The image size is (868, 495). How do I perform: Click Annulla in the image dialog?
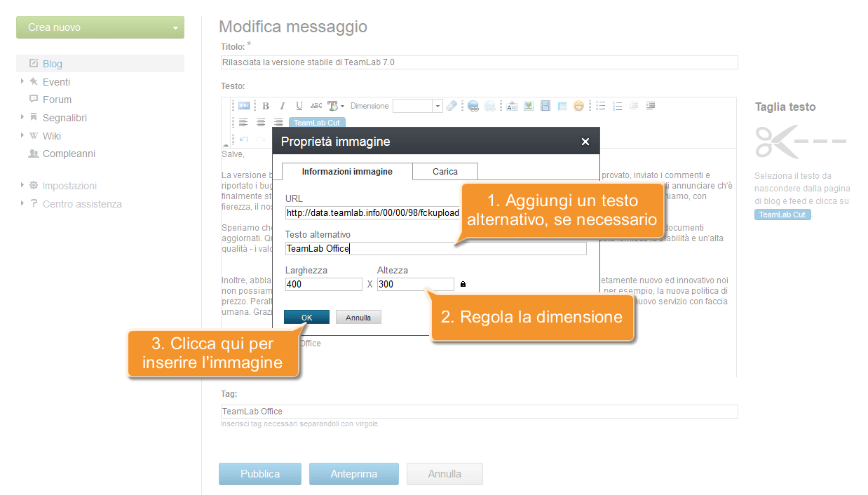click(358, 317)
